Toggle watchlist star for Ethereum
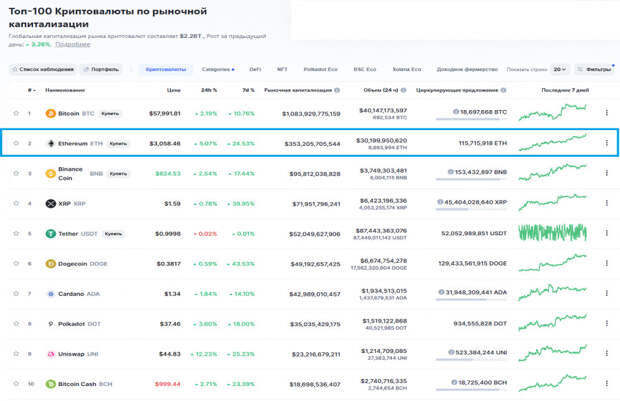 coord(16,143)
